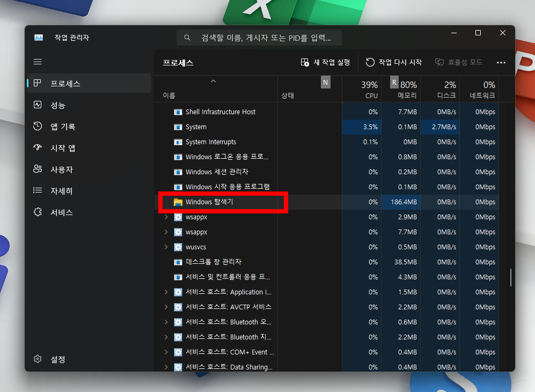Click the 작업 다시 시작 restart icon

point(370,62)
